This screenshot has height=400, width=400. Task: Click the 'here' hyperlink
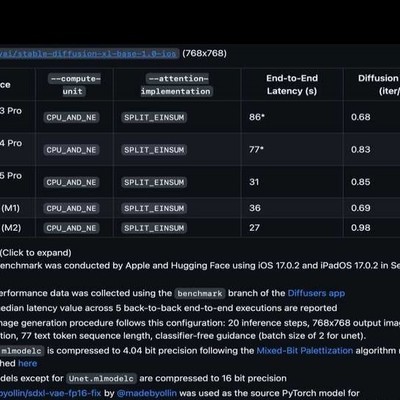(27, 363)
